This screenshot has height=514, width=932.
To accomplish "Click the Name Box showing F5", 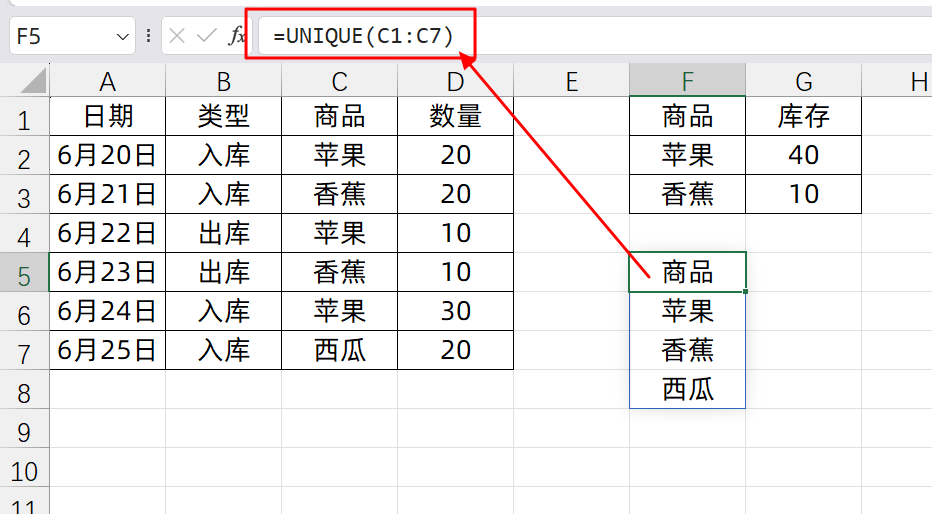I will (x=72, y=36).
